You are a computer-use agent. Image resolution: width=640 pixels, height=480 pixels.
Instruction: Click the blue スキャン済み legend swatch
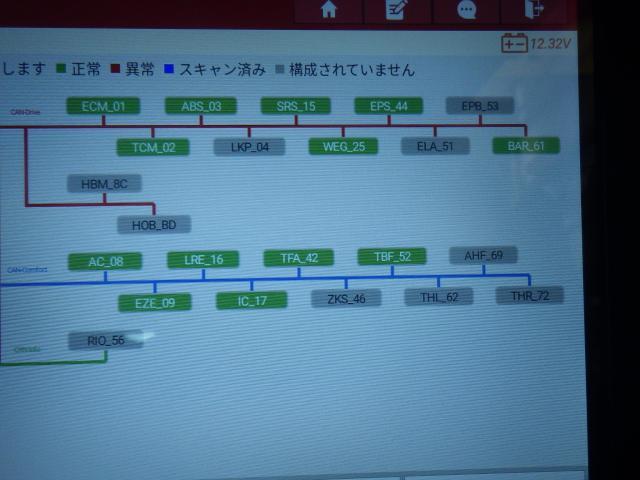coord(169,70)
